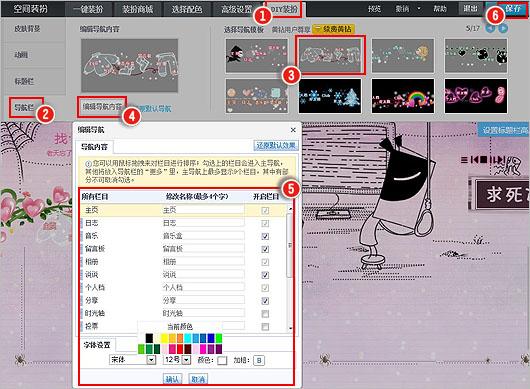Screen dimensions: 530x389
Task: Edit the 音乐盒 name field
Action: click(203, 236)
